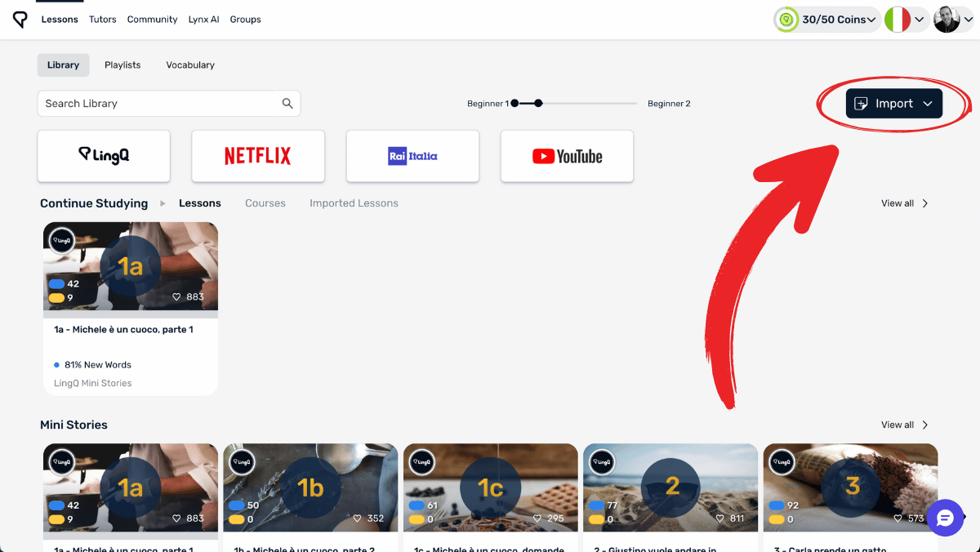Click the Italian flag language icon

[898, 20]
